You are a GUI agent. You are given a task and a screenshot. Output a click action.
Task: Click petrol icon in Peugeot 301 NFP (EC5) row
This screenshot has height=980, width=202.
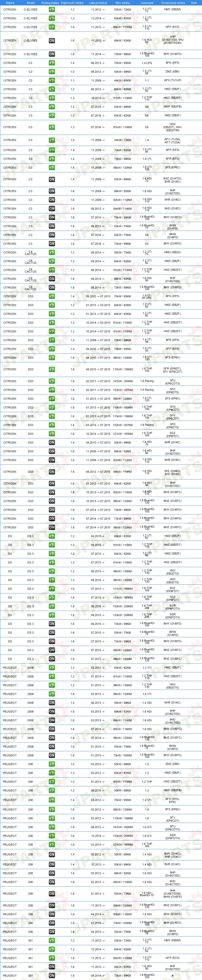pos(52,958)
